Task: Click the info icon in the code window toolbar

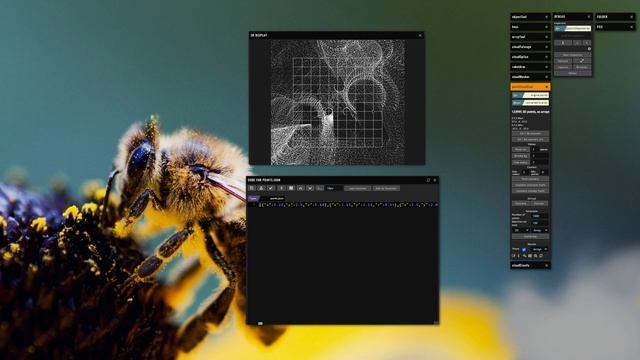Action: pos(281,188)
